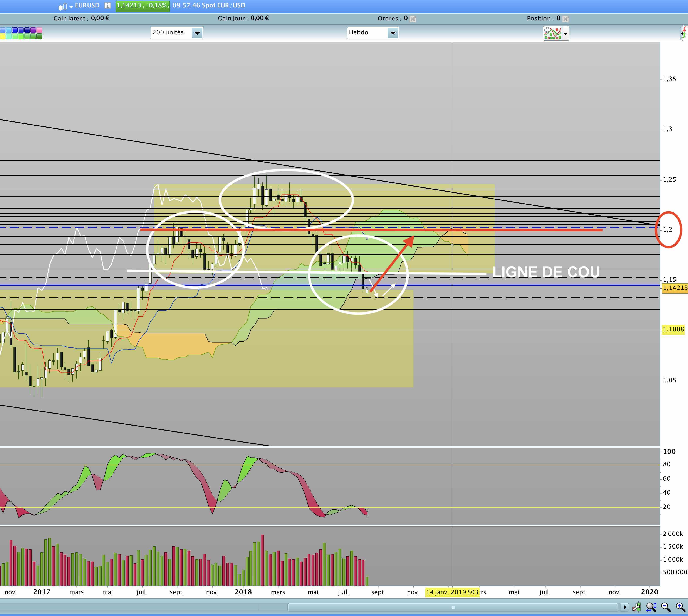Click the candlestick chart style icon
The width and height of the screenshot is (688, 616).
click(63, 6)
